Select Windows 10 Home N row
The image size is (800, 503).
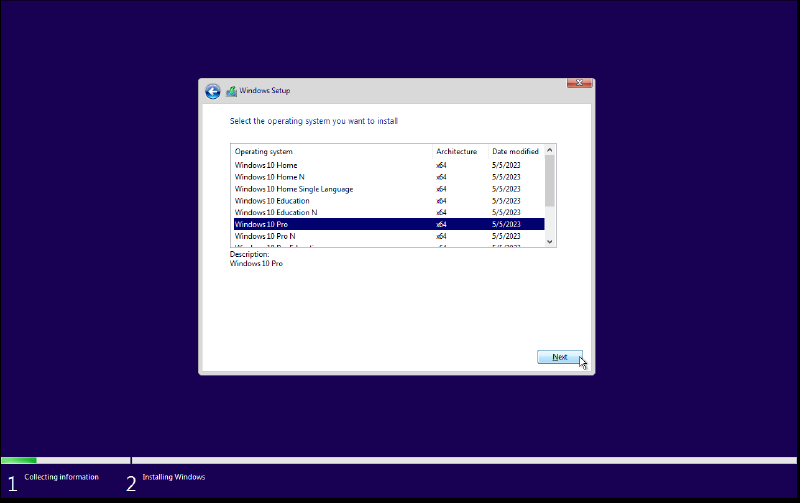click(x=389, y=177)
